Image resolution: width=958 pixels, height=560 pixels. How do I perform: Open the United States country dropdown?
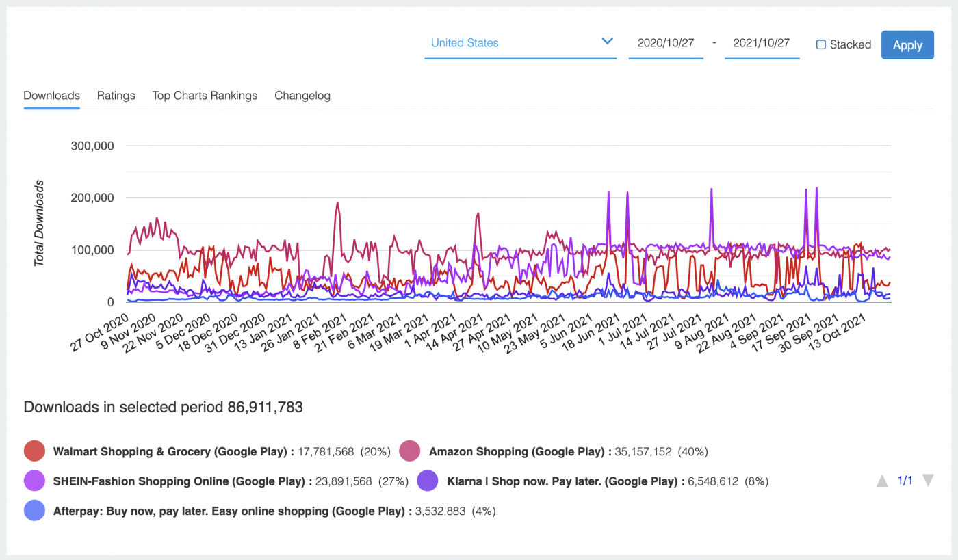click(520, 43)
